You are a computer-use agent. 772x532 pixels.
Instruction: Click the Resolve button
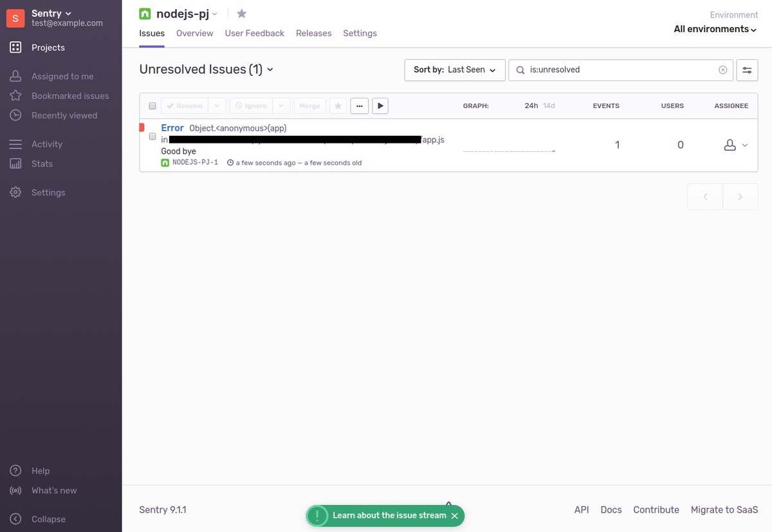(185, 106)
